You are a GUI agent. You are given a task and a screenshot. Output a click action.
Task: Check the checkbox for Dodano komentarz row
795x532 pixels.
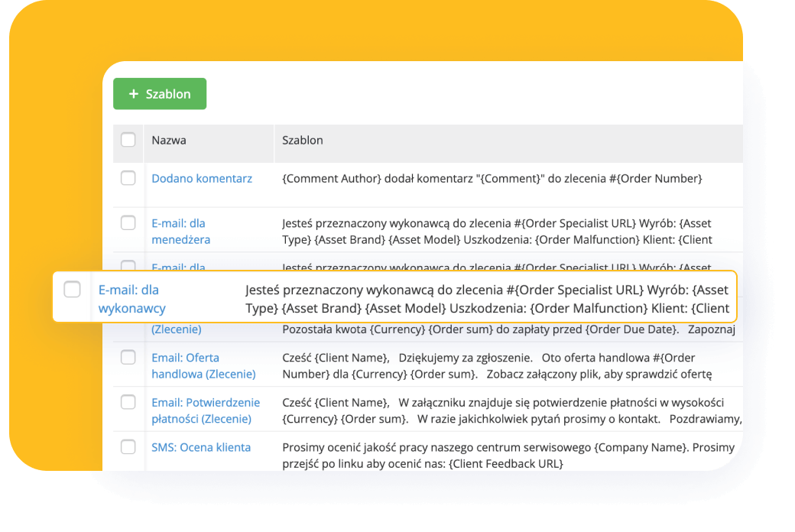click(x=128, y=177)
